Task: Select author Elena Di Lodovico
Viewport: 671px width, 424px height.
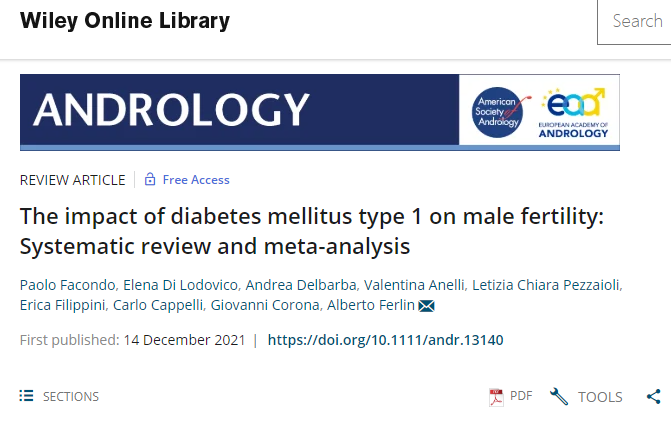Action: 180,285
